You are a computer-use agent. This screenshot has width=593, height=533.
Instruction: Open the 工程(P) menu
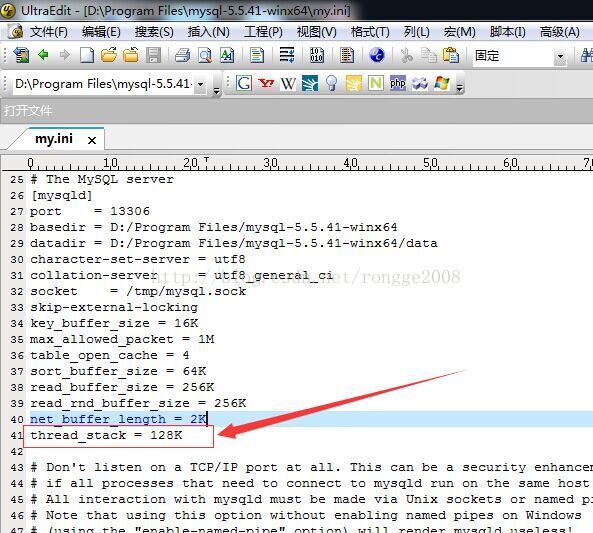pyautogui.click(x=263, y=32)
